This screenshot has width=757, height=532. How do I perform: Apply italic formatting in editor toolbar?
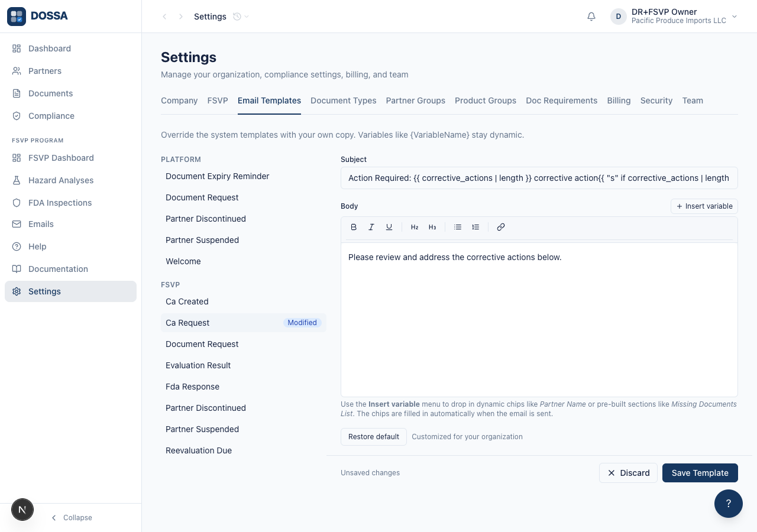tap(371, 227)
